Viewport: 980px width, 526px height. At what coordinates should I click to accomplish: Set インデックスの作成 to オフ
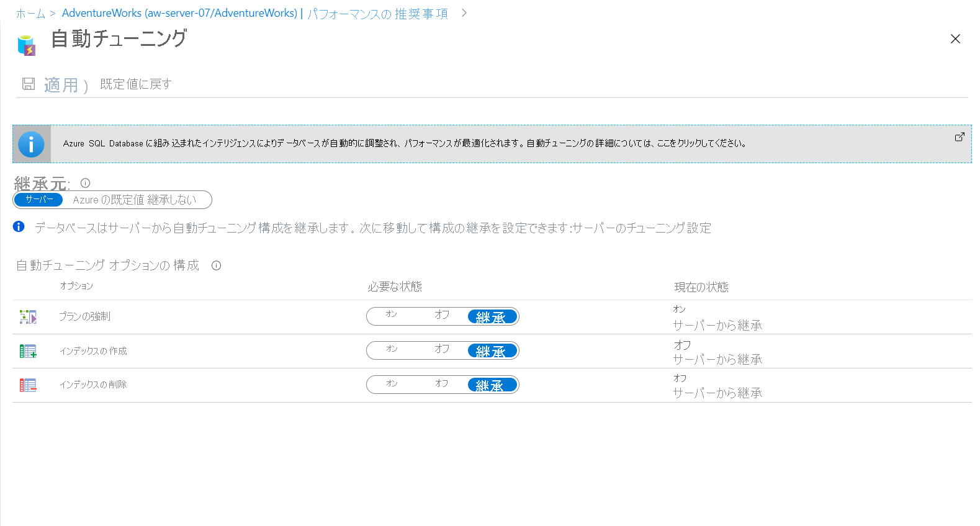click(442, 349)
